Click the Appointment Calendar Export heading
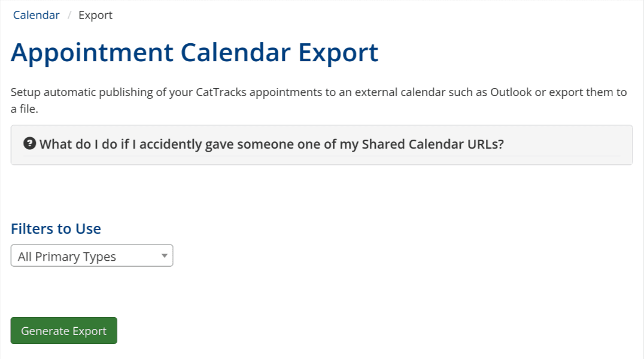Screen dimensions: 644x359 (x=195, y=53)
